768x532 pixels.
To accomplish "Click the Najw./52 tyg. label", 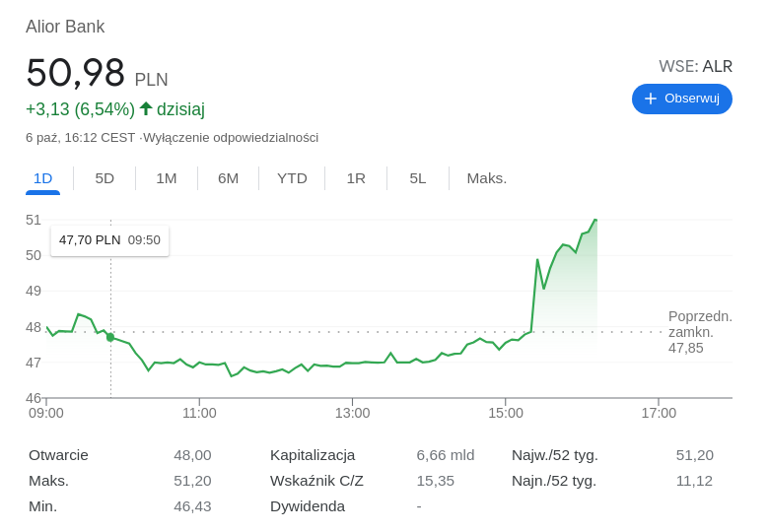I will click(x=555, y=455).
